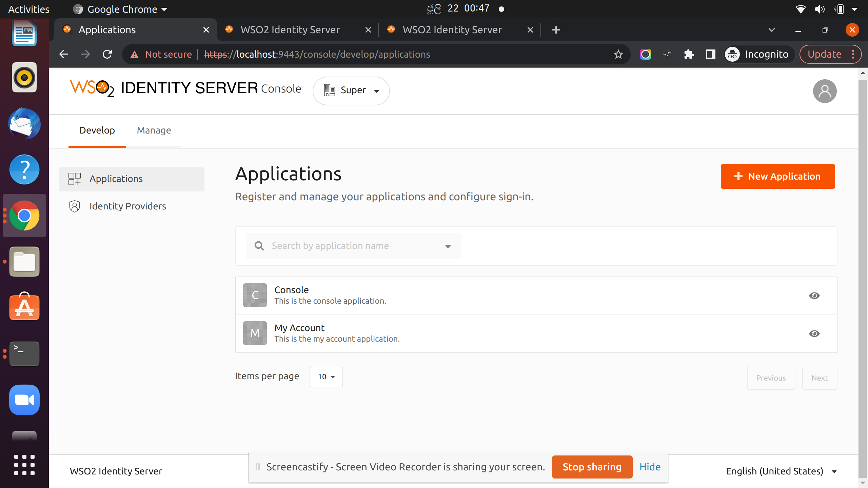
Task: View My Account application via eye icon
Action: (814, 333)
